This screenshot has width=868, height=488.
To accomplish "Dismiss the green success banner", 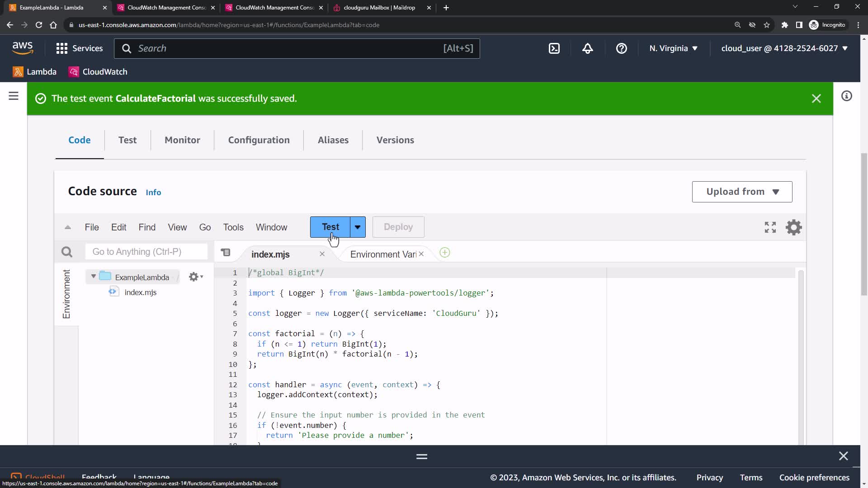I will coord(816,99).
